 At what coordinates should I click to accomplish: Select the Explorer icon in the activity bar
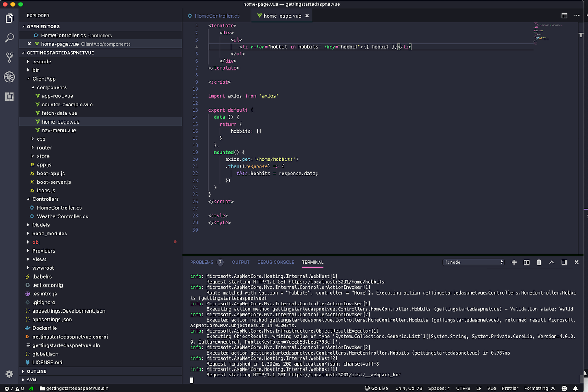(9, 18)
